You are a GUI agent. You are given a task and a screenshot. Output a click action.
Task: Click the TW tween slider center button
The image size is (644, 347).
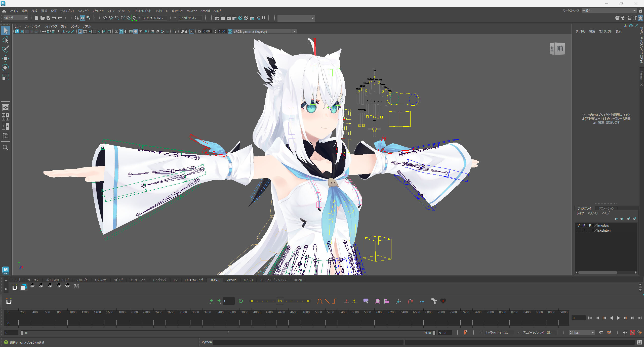click(x=280, y=301)
